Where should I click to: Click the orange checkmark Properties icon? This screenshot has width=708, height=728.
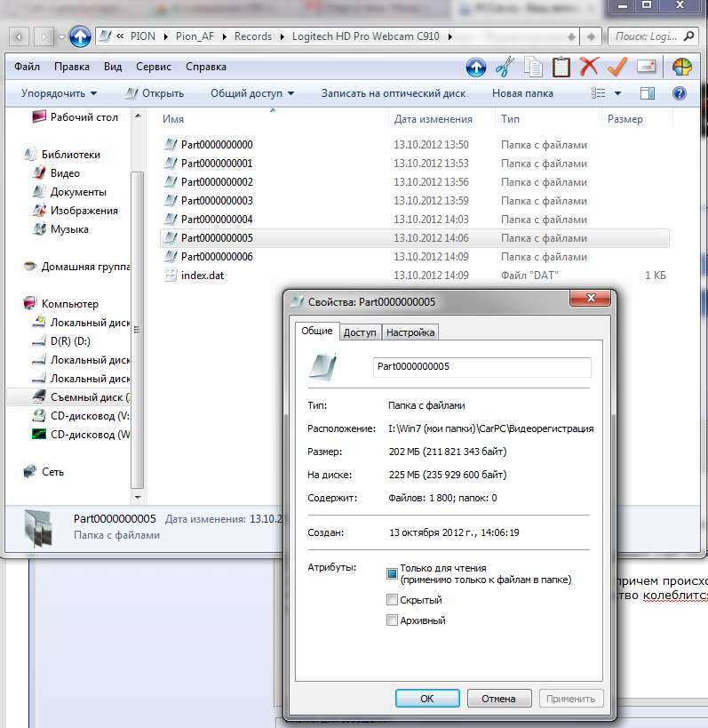point(617,68)
